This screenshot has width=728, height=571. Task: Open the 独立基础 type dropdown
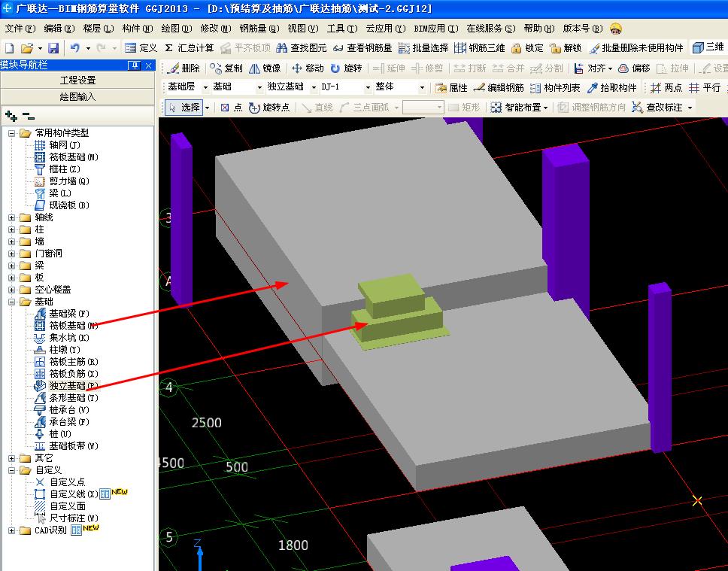pos(314,87)
